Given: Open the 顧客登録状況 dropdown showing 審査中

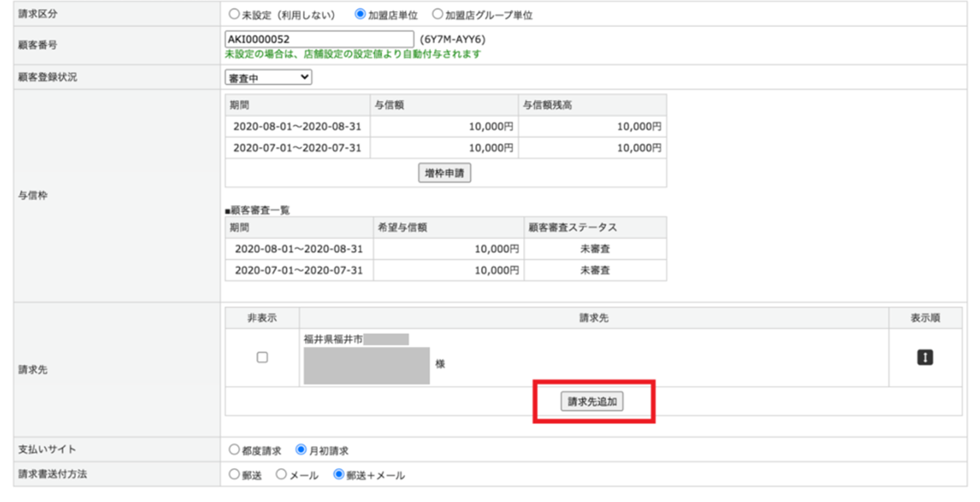Looking at the screenshot, I should (x=268, y=78).
